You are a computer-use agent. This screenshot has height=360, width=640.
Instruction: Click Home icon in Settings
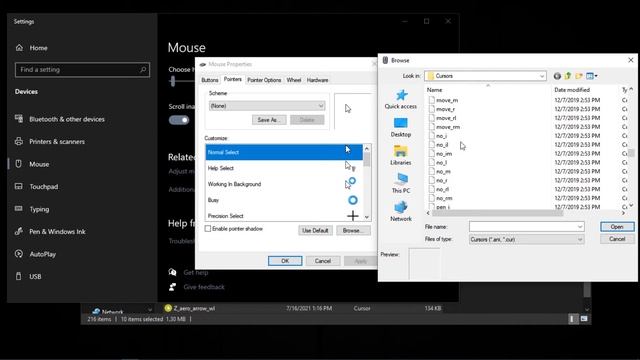[19, 48]
